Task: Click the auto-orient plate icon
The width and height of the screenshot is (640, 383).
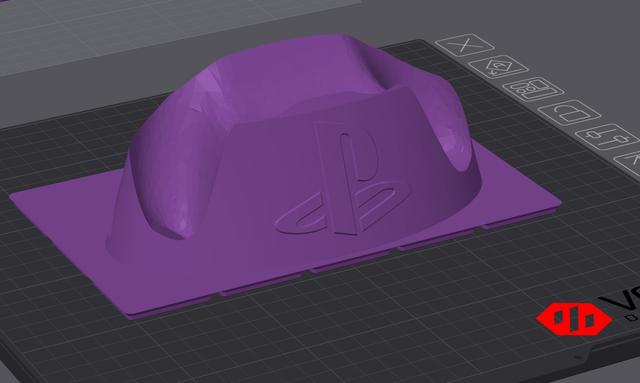Action: click(498, 67)
